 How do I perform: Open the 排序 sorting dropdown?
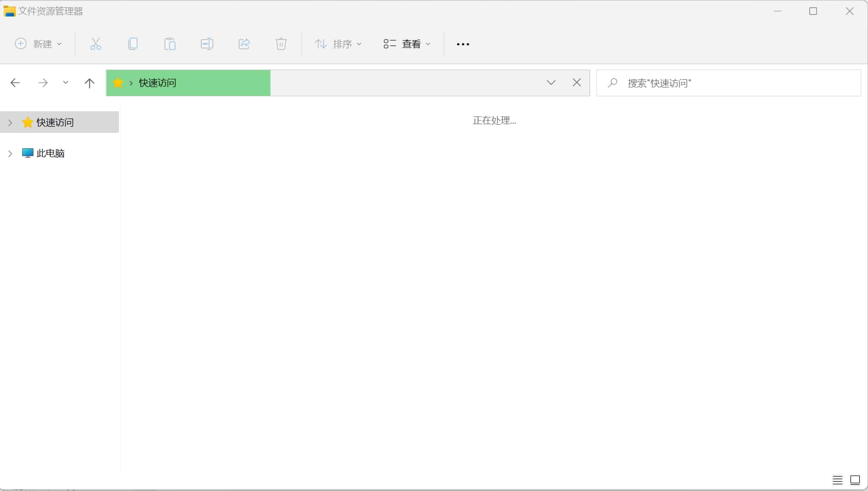click(338, 44)
